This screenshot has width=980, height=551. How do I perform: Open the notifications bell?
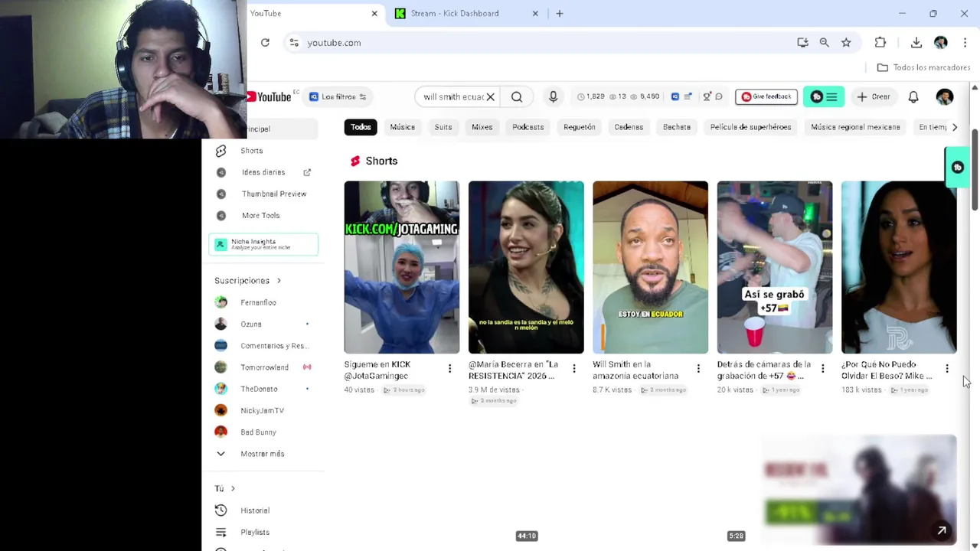click(913, 97)
